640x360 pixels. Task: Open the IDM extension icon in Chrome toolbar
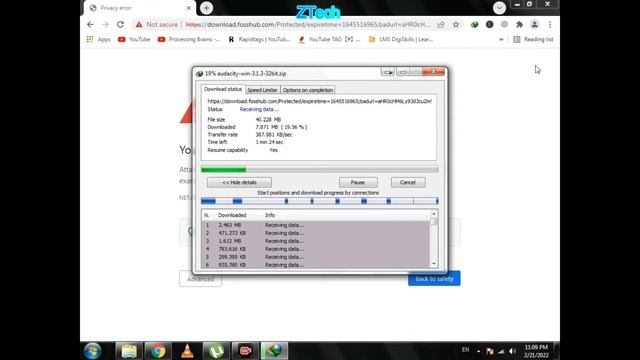(474, 24)
